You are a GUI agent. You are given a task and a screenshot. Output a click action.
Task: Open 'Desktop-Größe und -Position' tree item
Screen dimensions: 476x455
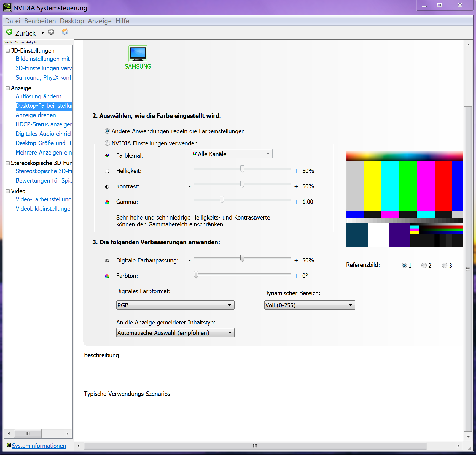pos(44,143)
